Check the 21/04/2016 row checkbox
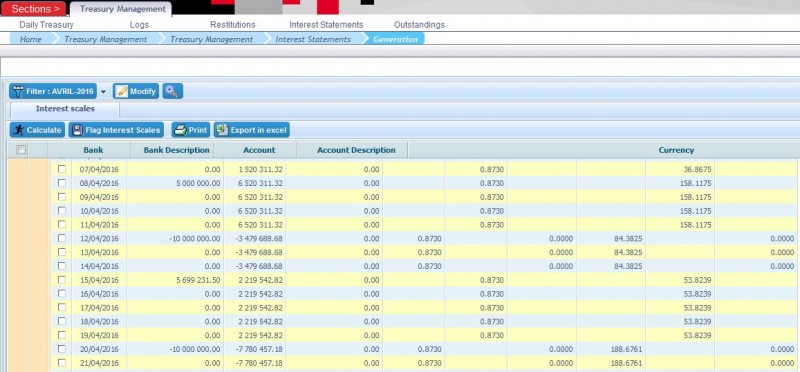Image resolution: width=800 pixels, height=372 pixels. (62, 362)
